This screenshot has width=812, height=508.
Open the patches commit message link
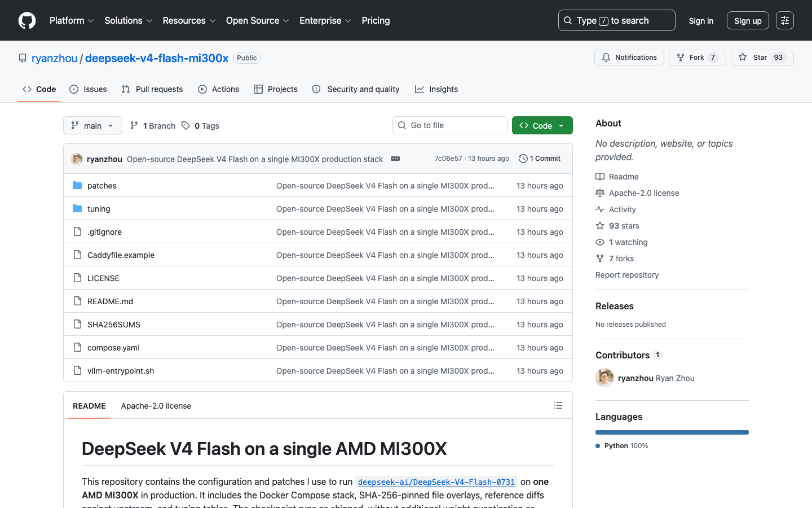(385, 186)
